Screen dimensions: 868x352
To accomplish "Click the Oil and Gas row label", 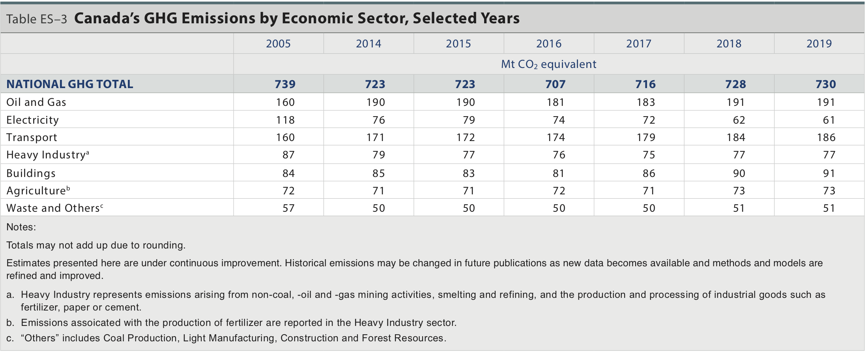I will [x=36, y=102].
